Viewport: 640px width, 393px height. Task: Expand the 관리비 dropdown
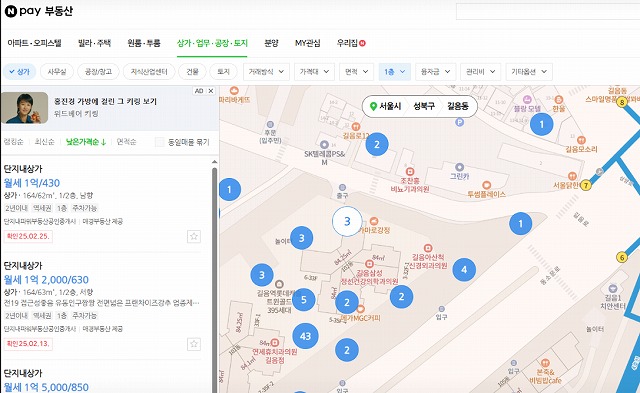click(480, 72)
